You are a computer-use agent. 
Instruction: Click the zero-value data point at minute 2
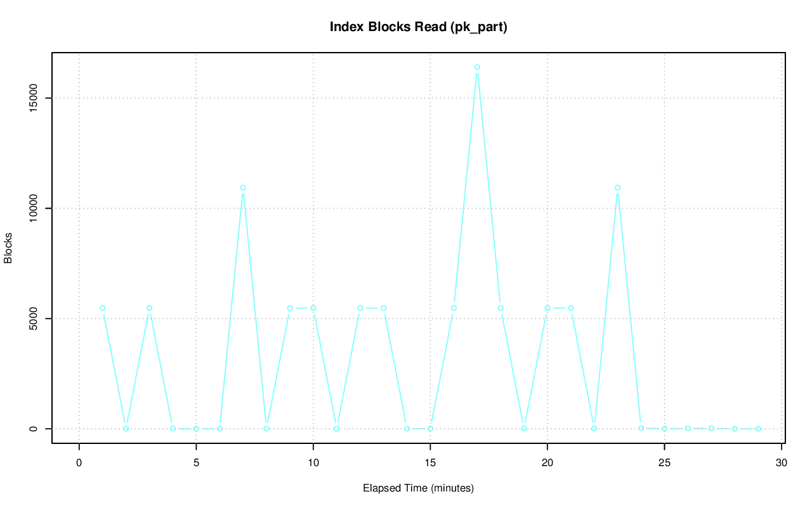pos(126,429)
